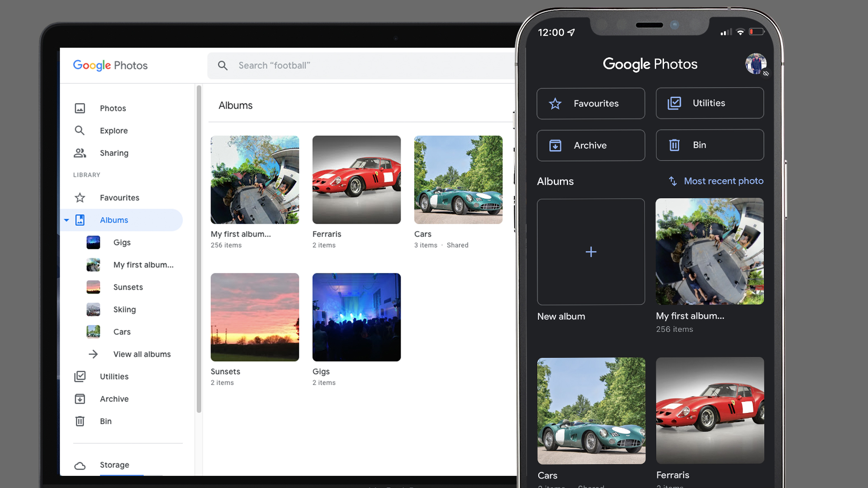Image resolution: width=868 pixels, height=488 pixels.
Task: Toggle Favourites on mobile app
Action: click(x=590, y=103)
